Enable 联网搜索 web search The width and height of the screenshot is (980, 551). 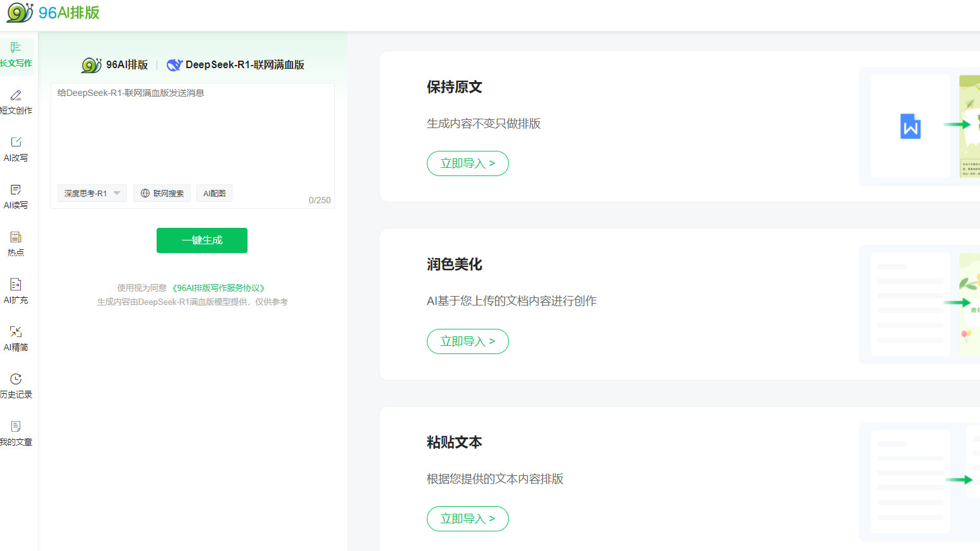[162, 193]
